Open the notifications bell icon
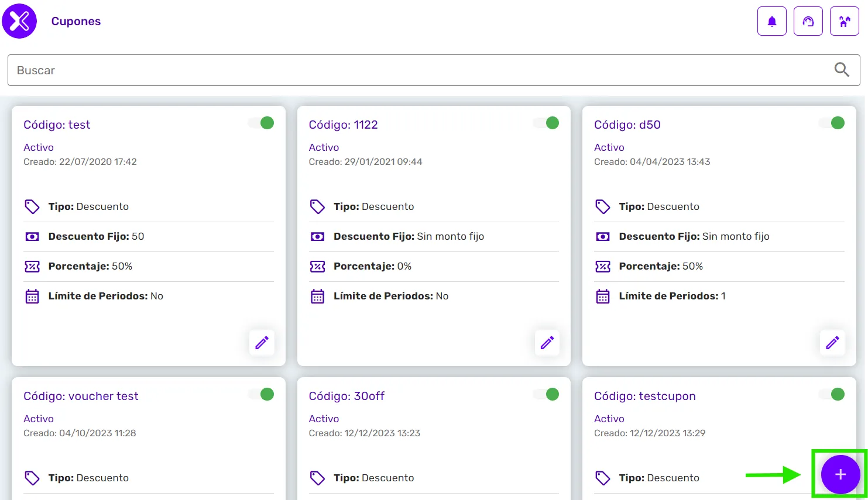Viewport: 868px width, 500px height. 771,22
